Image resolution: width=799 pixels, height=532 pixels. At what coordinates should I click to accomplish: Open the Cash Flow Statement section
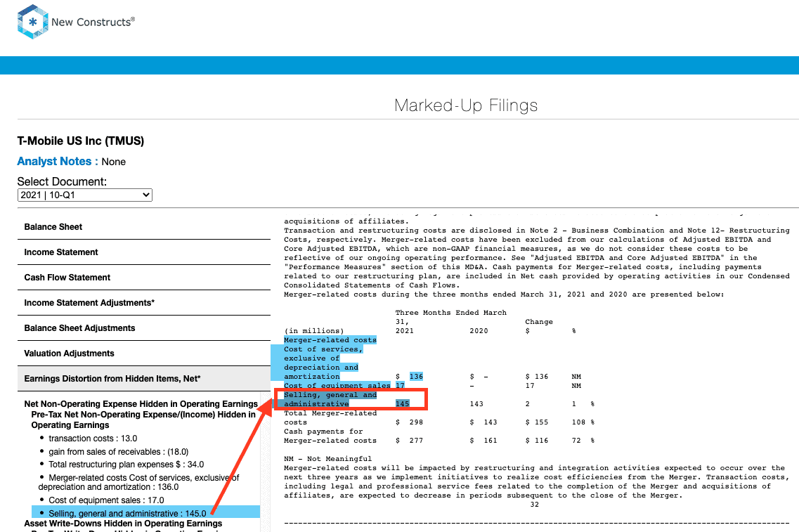[x=143, y=277]
